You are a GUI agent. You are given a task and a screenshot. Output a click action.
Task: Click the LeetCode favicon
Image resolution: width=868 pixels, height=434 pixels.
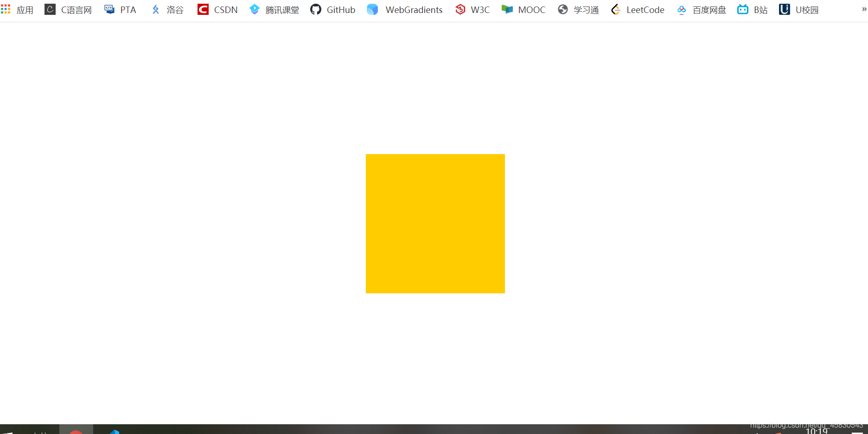616,9
